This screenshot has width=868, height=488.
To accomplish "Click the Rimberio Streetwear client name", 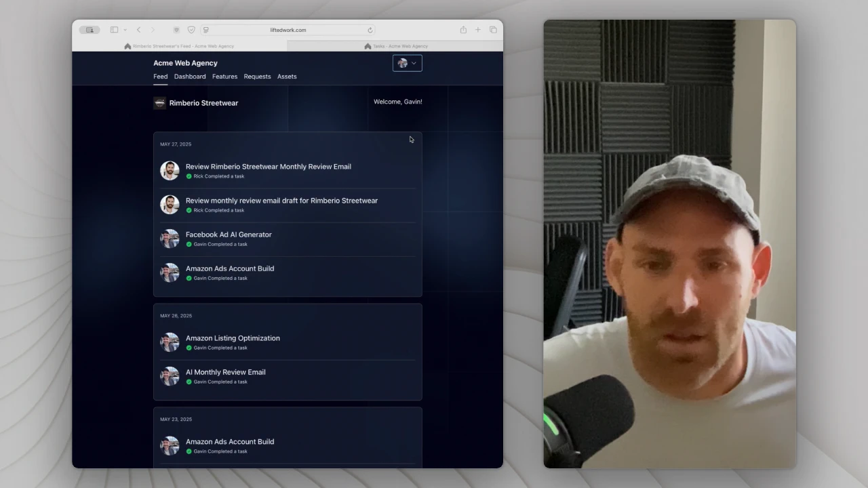I will (203, 103).
